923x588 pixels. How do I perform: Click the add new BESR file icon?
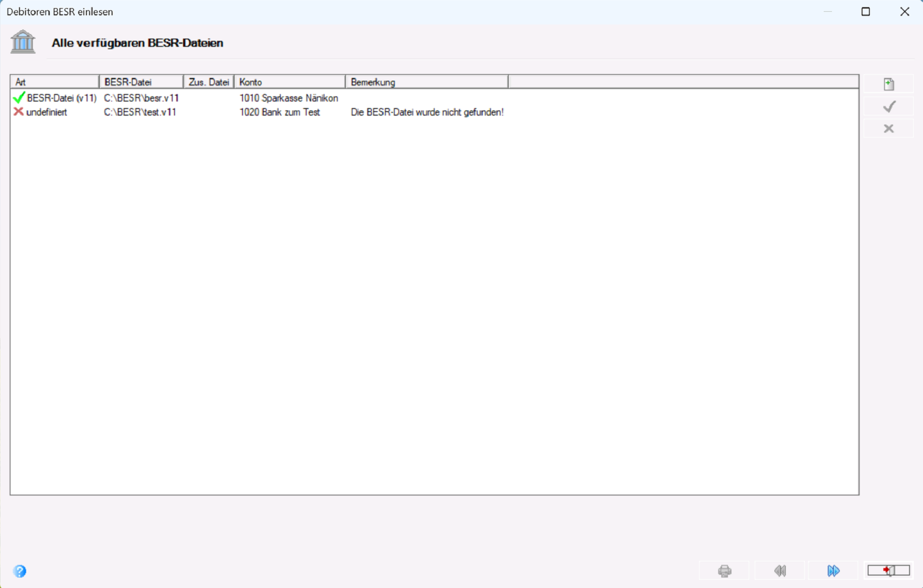pyautogui.click(x=889, y=84)
